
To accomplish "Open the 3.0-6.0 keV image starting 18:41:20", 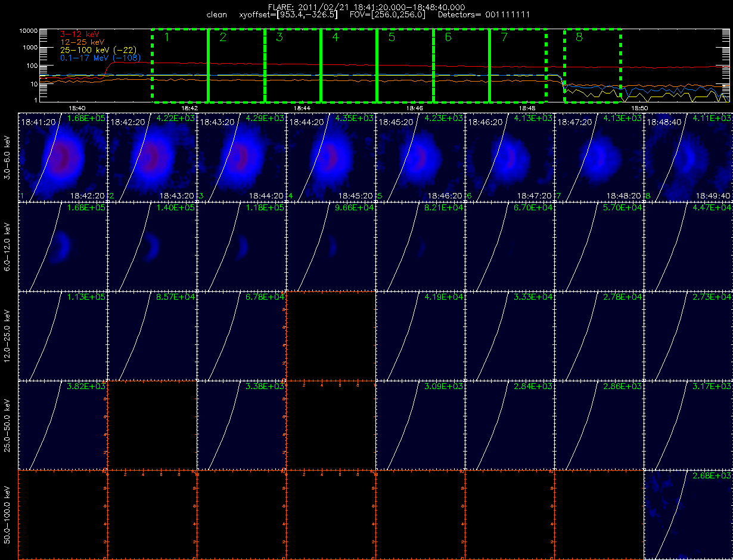I will click(63, 157).
